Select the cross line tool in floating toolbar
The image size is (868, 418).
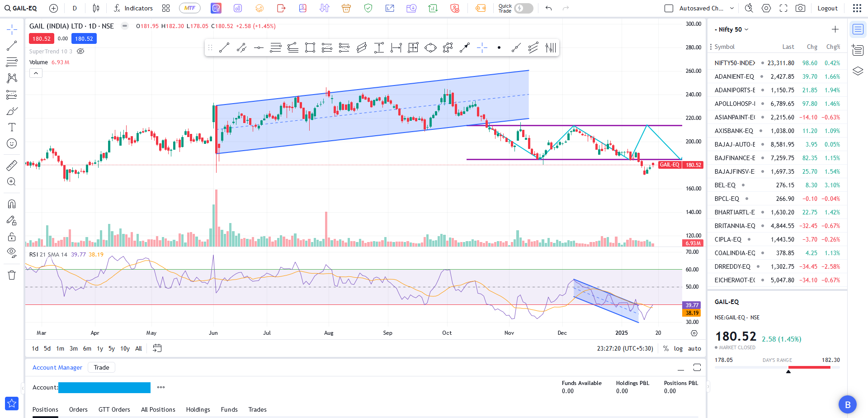click(x=482, y=47)
